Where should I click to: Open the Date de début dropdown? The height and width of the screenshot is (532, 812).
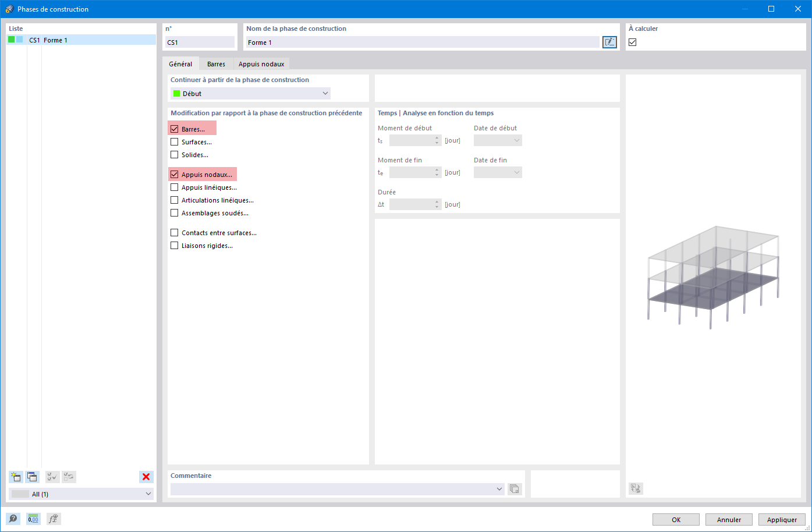(498, 140)
